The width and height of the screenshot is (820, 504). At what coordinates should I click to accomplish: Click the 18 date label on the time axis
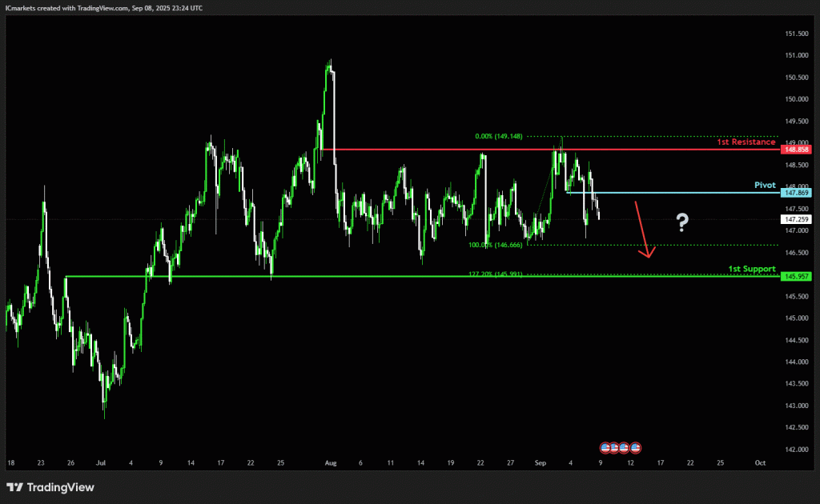tap(11, 462)
